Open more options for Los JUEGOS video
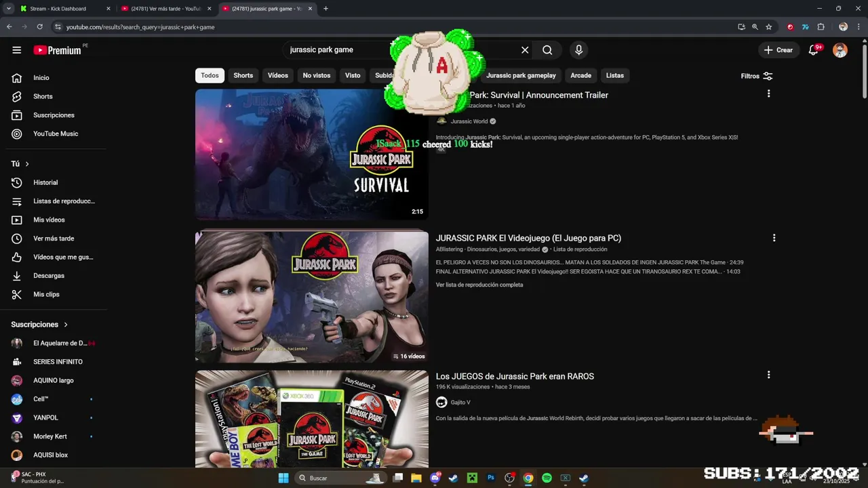This screenshot has width=868, height=488. (768, 375)
